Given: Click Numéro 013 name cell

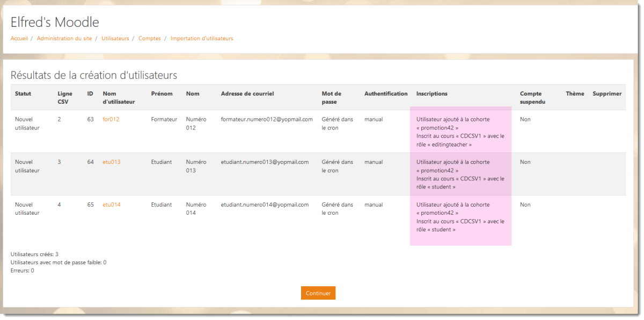Looking at the screenshot, I should [x=196, y=166].
